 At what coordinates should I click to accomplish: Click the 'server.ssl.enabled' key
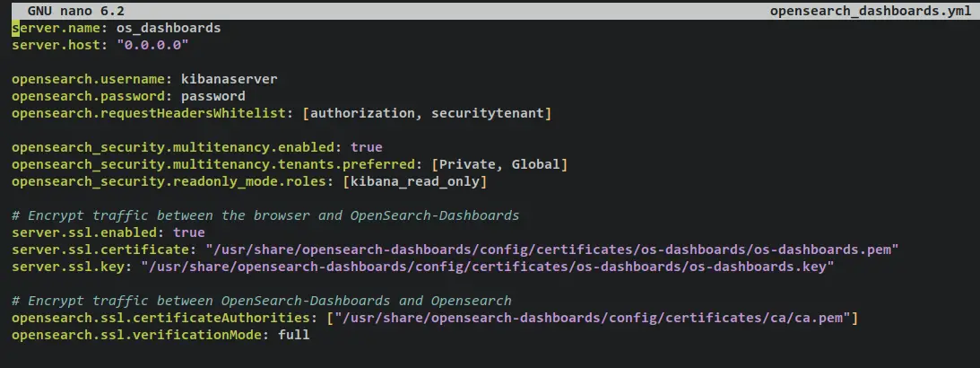[x=84, y=232]
